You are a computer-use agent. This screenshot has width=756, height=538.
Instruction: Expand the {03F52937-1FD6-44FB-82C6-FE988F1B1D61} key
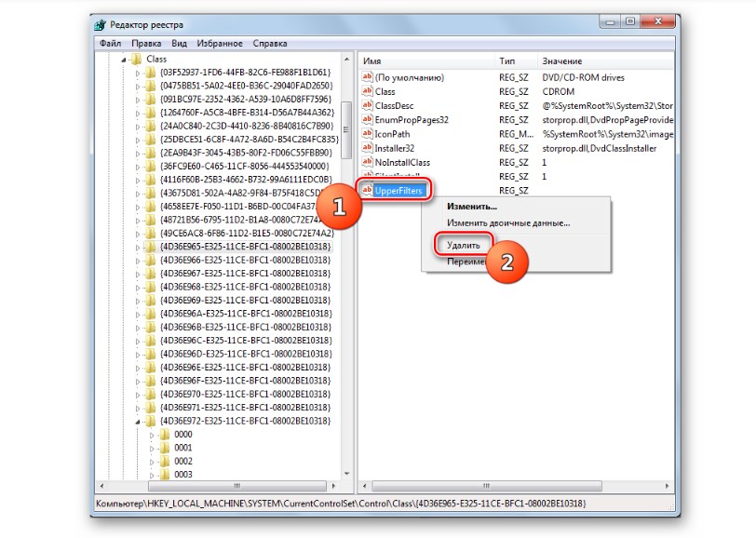[x=138, y=74]
